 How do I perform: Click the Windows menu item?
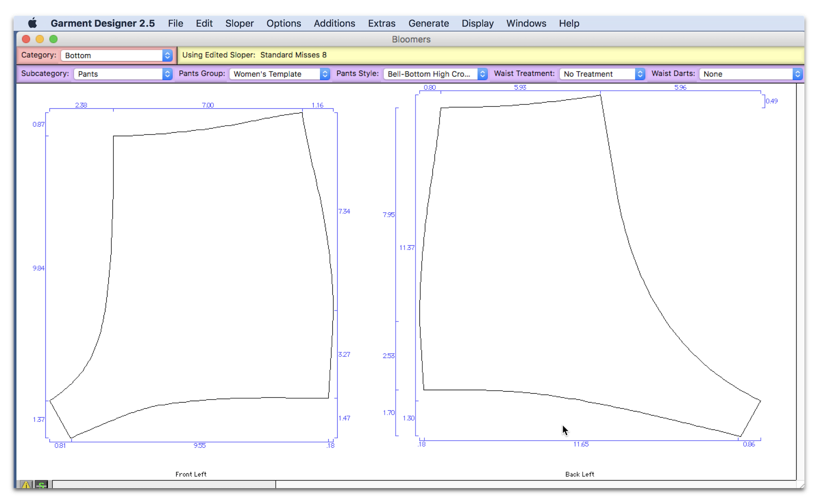coord(526,24)
